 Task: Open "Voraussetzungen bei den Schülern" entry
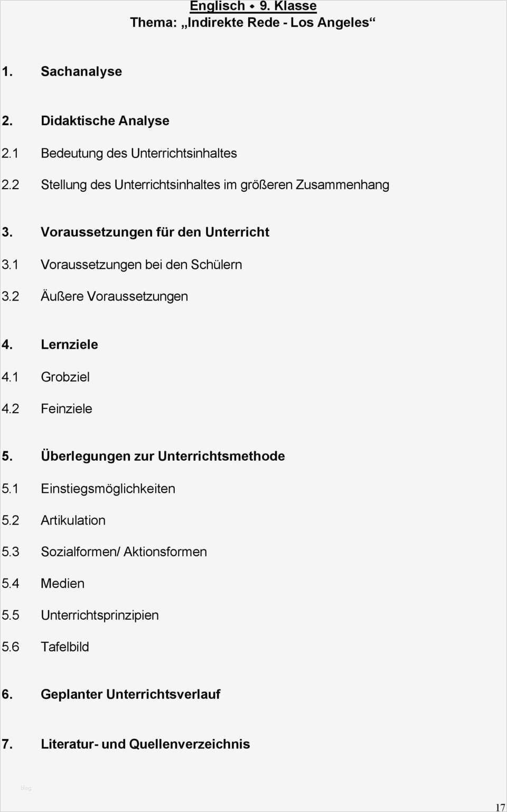click(x=142, y=265)
